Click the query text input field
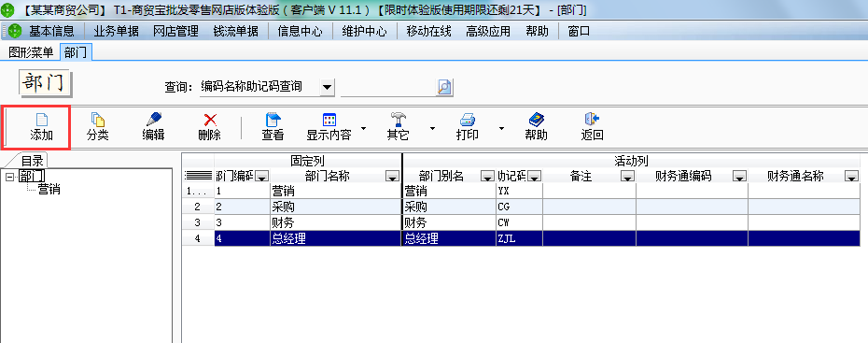Screen dimensions: 868x343 pyautogui.click(x=388, y=87)
